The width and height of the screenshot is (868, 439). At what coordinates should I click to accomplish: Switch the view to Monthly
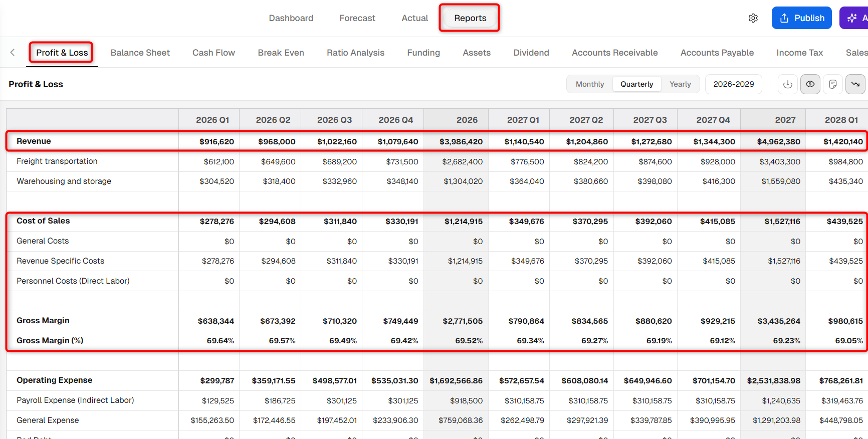coord(590,84)
